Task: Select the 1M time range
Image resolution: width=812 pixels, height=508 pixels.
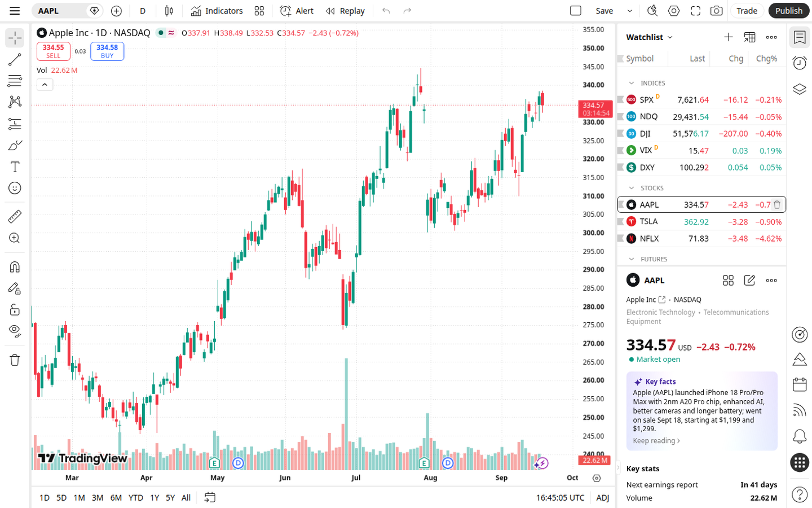Action: click(80, 498)
